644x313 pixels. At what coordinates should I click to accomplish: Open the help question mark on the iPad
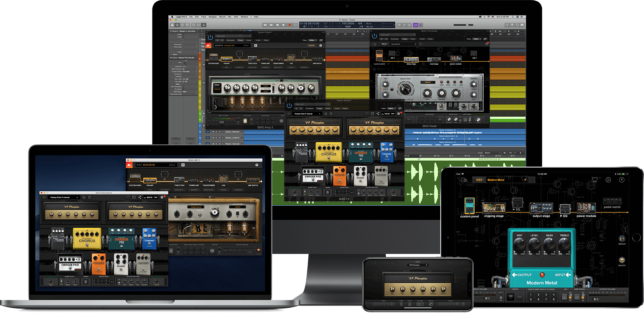pyautogui.click(x=622, y=180)
